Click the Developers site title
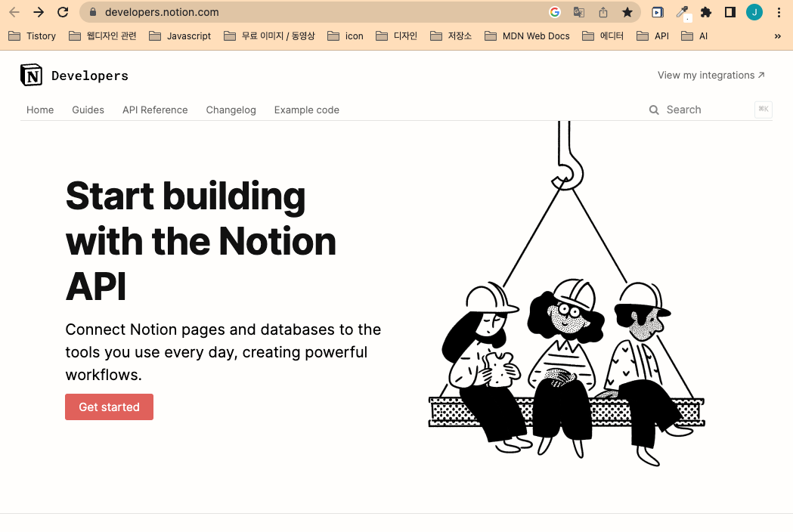The width and height of the screenshot is (793, 532). (x=90, y=76)
